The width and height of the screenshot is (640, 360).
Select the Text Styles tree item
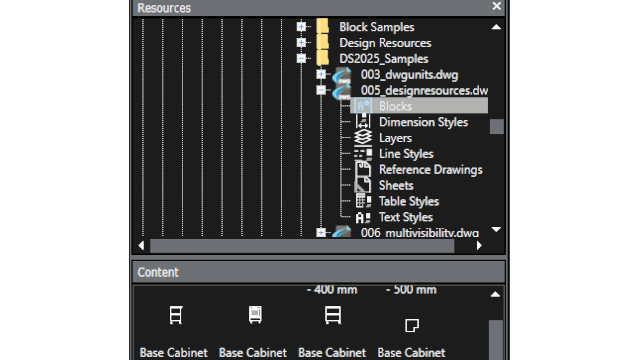(406, 217)
